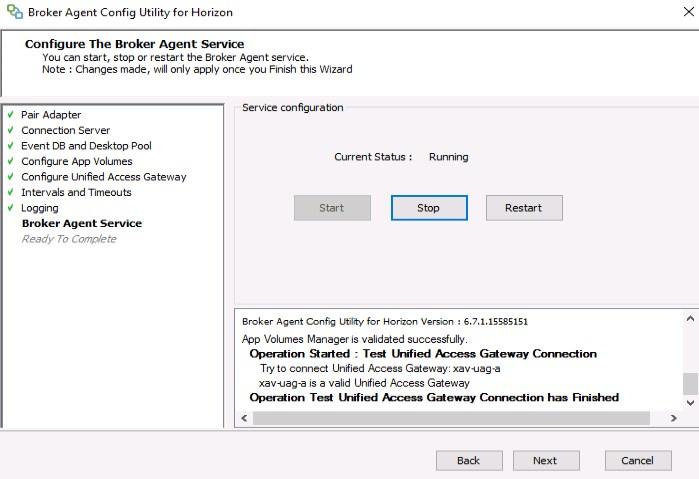Image resolution: width=699 pixels, height=479 pixels.
Task: Select the Pair Adapter step
Action: [x=51, y=115]
